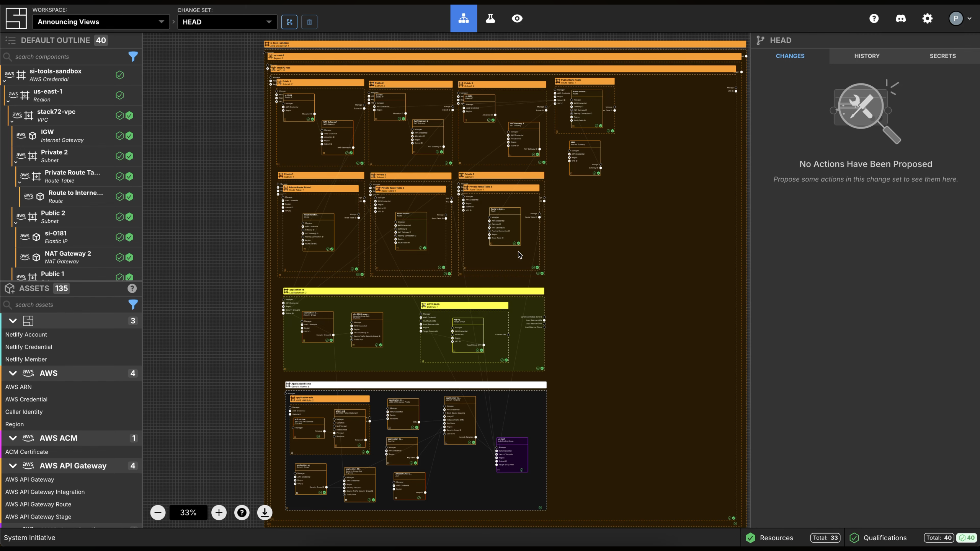Filter the assets list
This screenshot has width=980, height=551.
[x=133, y=305]
